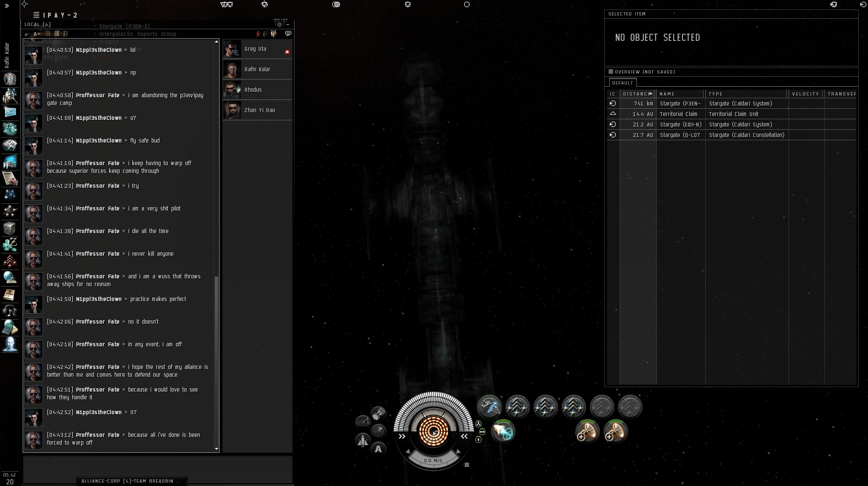This screenshot has height=486, width=868.
Task: Minimize the Local chat window
Action: coord(287,25)
